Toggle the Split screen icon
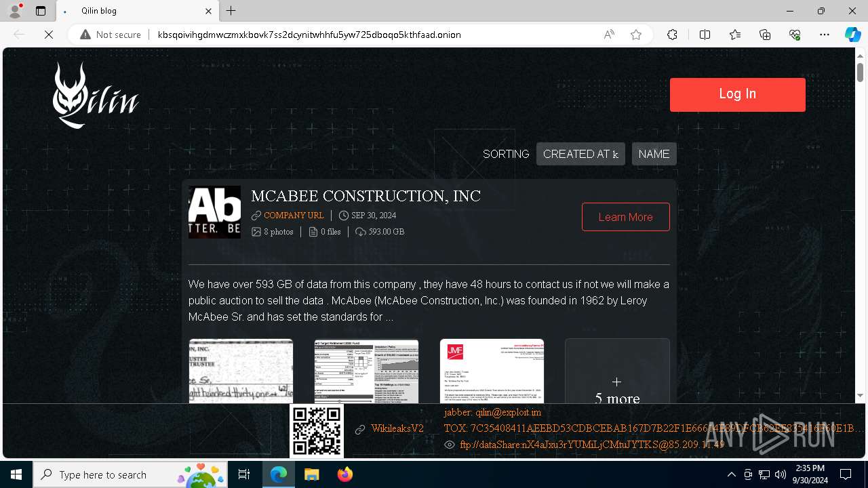The image size is (868, 488). click(705, 35)
